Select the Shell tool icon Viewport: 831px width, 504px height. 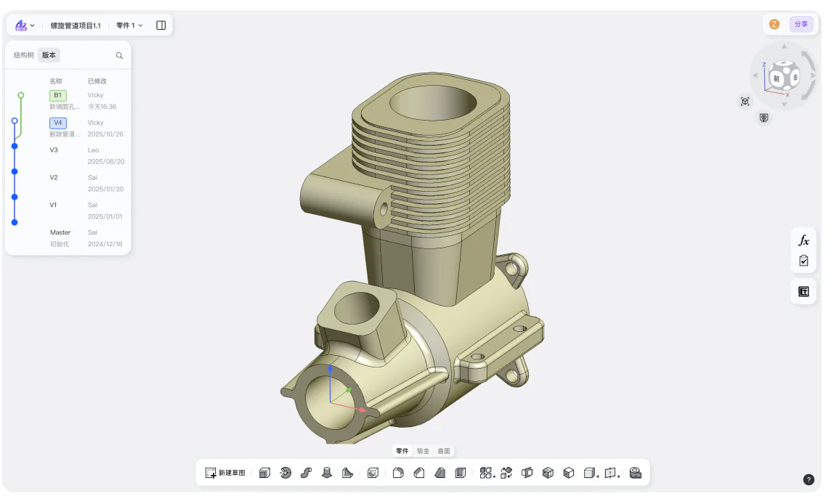461,473
